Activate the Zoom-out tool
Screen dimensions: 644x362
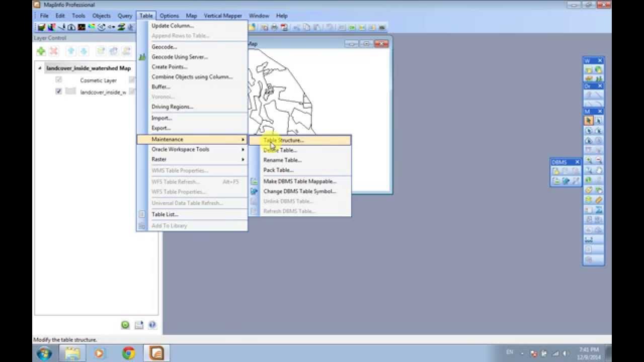pos(599,160)
